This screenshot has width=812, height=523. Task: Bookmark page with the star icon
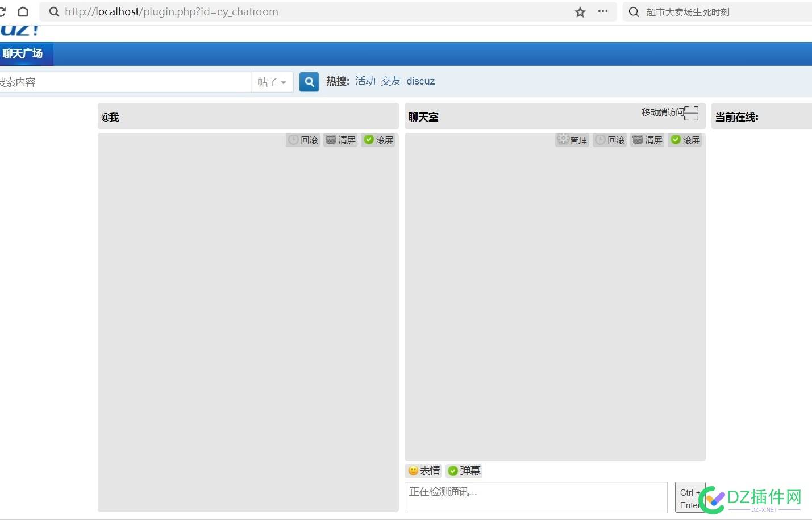(580, 12)
